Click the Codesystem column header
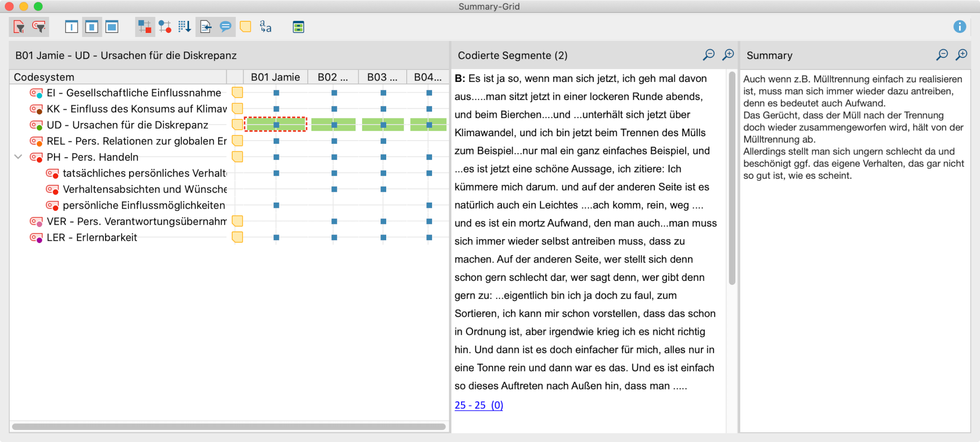This screenshot has height=442, width=980. (118, 77)
